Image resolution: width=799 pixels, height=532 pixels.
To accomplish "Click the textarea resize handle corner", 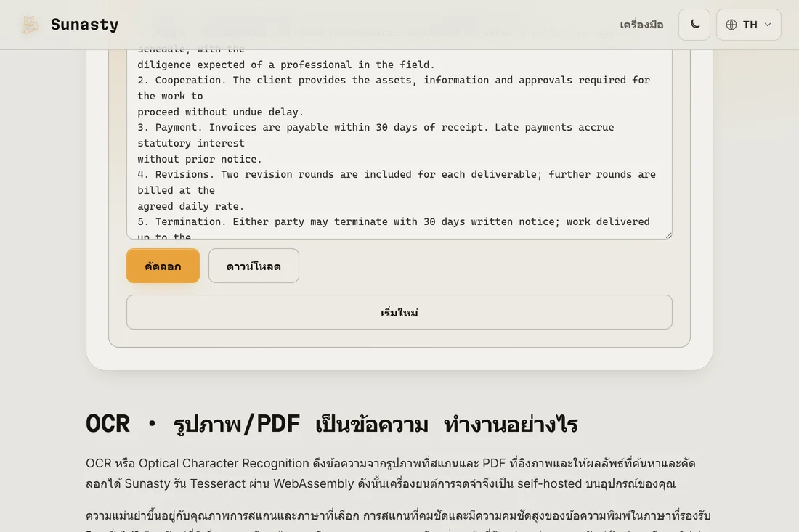I will point(668,234).
